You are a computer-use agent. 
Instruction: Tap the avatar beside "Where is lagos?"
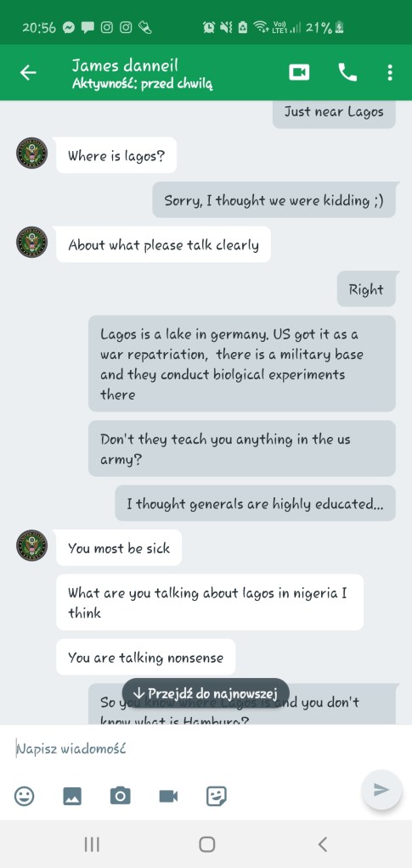click(x=31, y=152)
